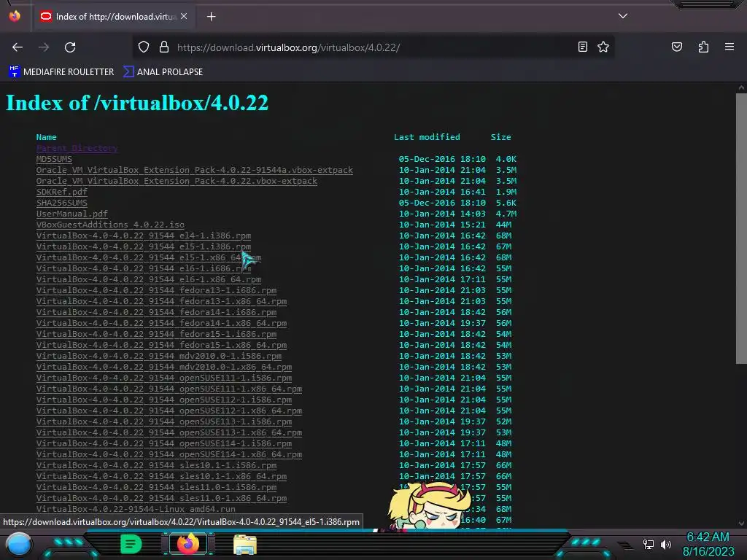Open the MEDIAFIRE ROULETTER bookmark

pyautogui.click(x=61, y=72)
